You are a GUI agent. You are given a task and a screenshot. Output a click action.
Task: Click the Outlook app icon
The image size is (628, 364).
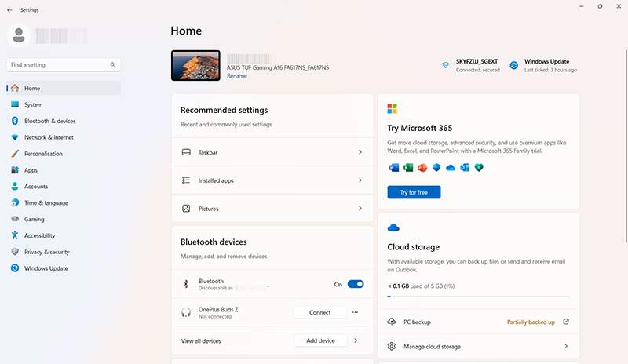tap(465, 167)
